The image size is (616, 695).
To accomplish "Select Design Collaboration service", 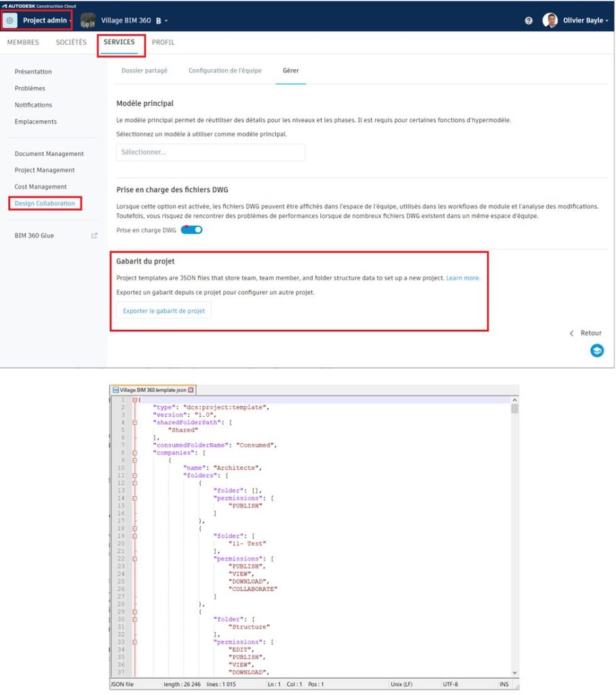I will [x=45, y=203].
